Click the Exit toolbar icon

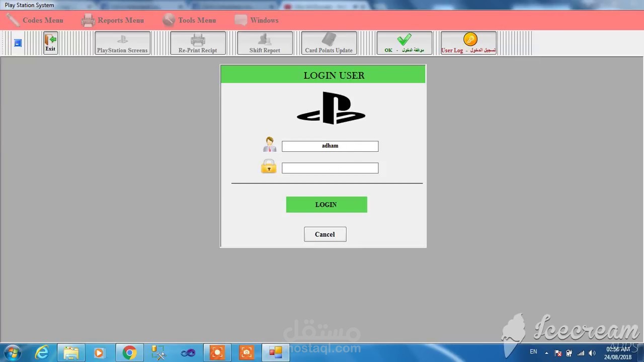(50, 43)
